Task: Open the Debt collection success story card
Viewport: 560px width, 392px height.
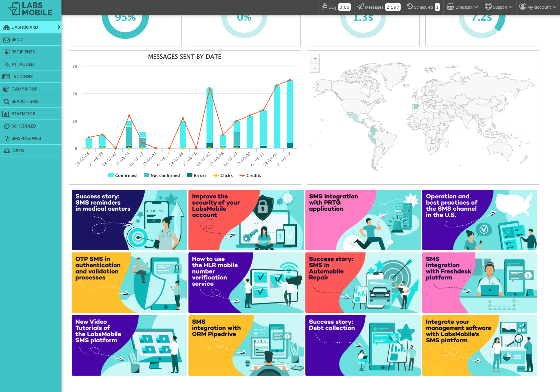Action: tap(363, 345)
